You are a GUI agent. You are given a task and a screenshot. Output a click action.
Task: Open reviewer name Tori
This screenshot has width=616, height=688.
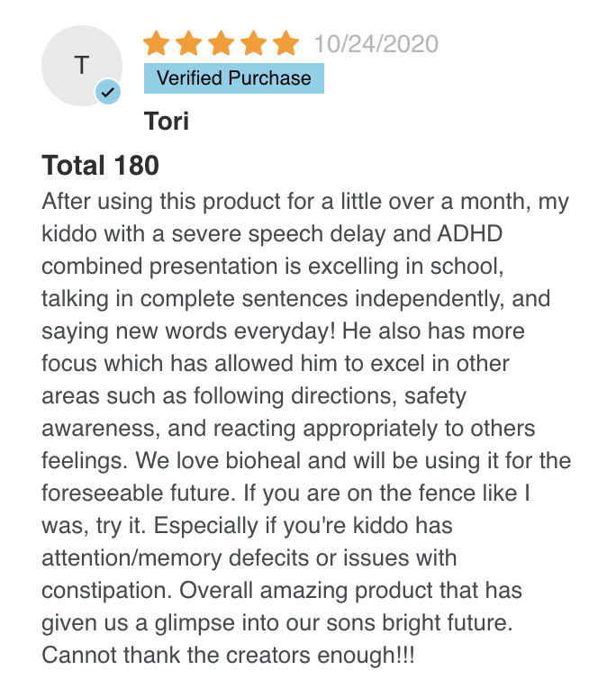click(167, 121)
